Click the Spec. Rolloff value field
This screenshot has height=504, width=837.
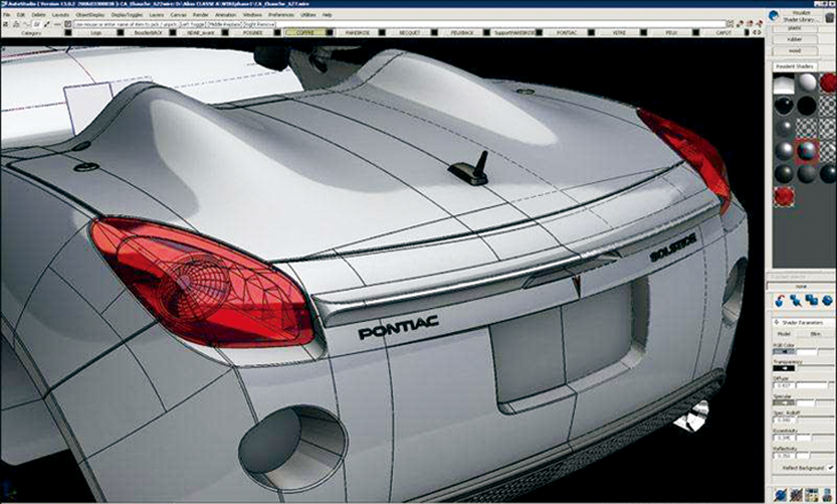click(785, 420)
